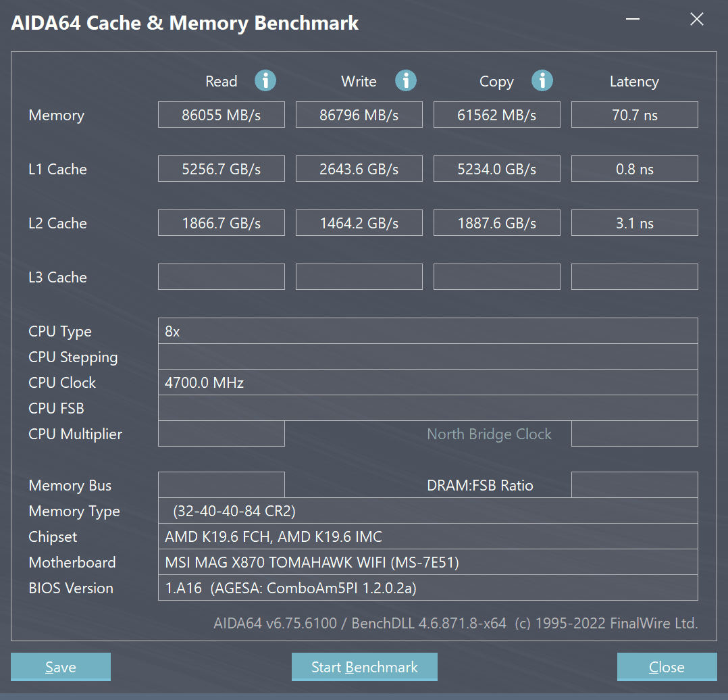
Task: Minimize the AIDA64 benchmark window
Action: coord(632,19)
